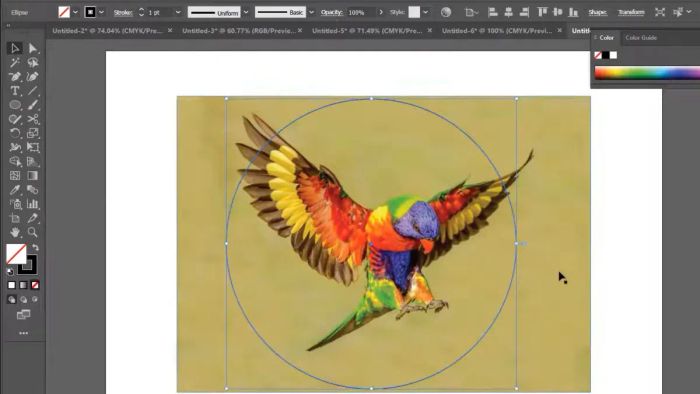This screenshot has width=700, height=394.
Task: Expand stroke weight dropdown
Action: pyautogui.click(x=178, y=12)
